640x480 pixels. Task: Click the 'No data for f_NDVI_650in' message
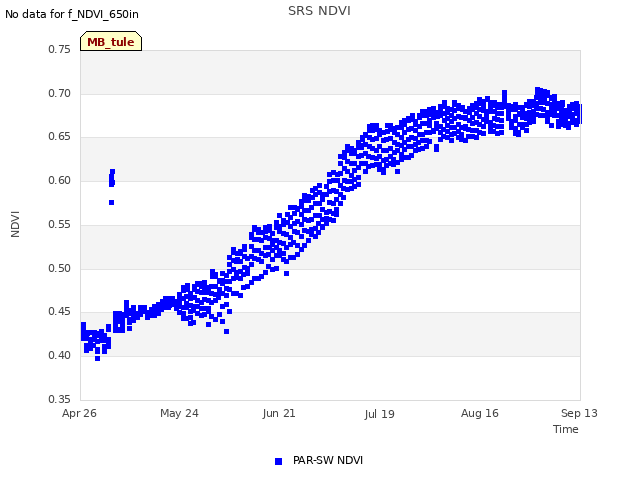[x=72, y=14]
